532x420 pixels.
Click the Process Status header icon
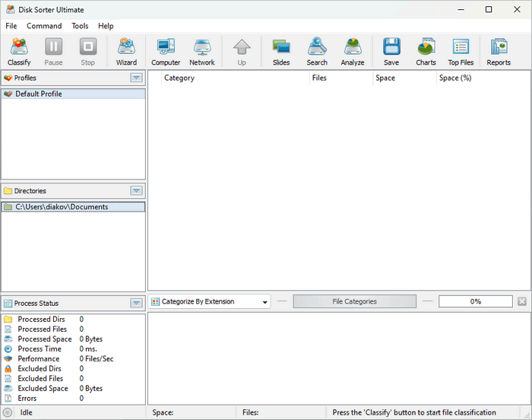click(x=8, y=304)
